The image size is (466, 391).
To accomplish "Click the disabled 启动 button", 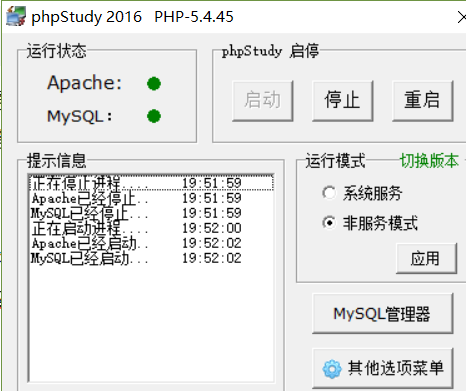I will (263, 100).
